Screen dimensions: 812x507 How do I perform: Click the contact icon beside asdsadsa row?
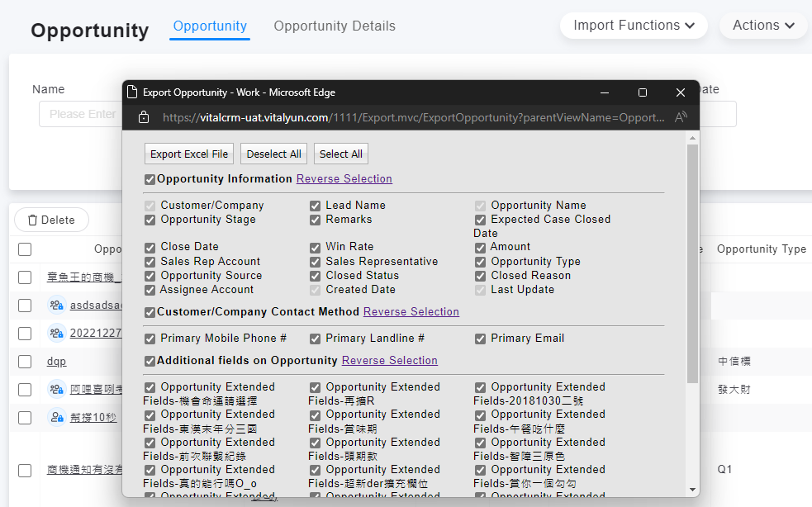click(56, 306)
